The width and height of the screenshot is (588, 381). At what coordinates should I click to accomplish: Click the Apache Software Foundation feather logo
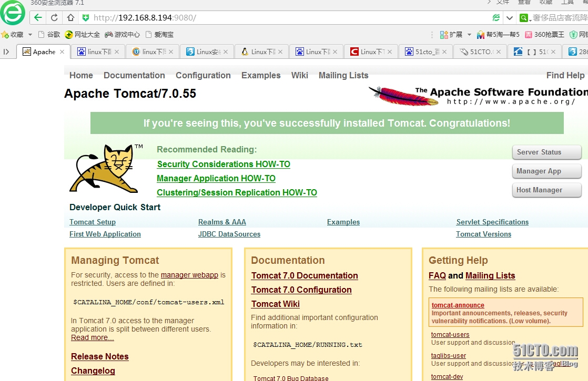point(478,96)
